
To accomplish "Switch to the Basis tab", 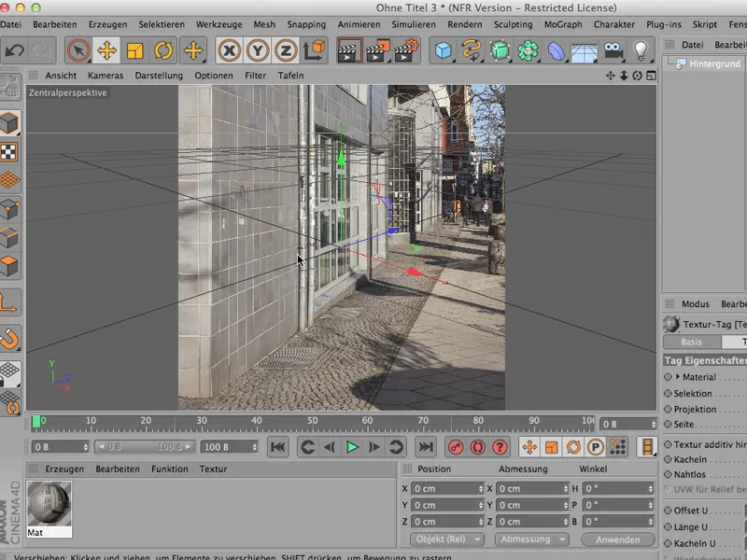I will pyautogui.click(x=691, y=342).
